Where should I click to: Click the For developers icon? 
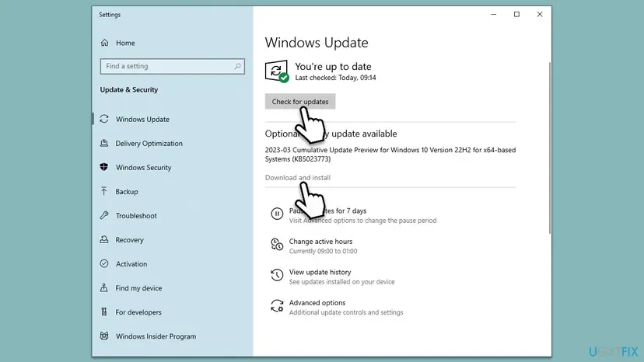(104, 312)
